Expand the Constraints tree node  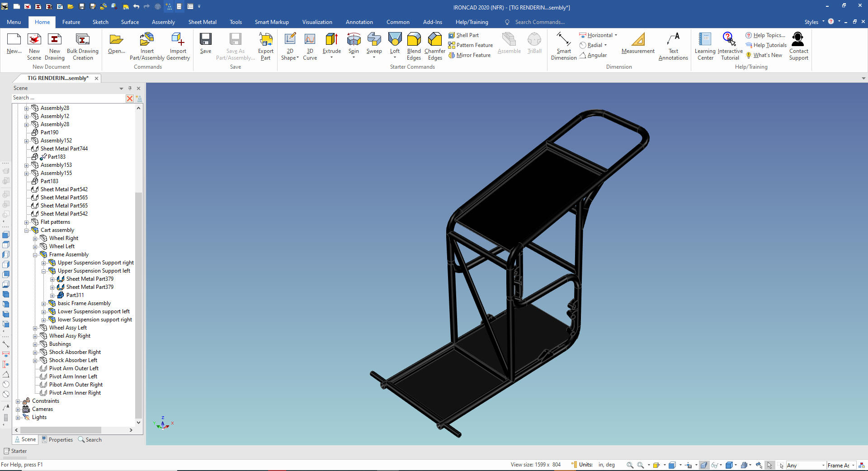pos(18,401)
